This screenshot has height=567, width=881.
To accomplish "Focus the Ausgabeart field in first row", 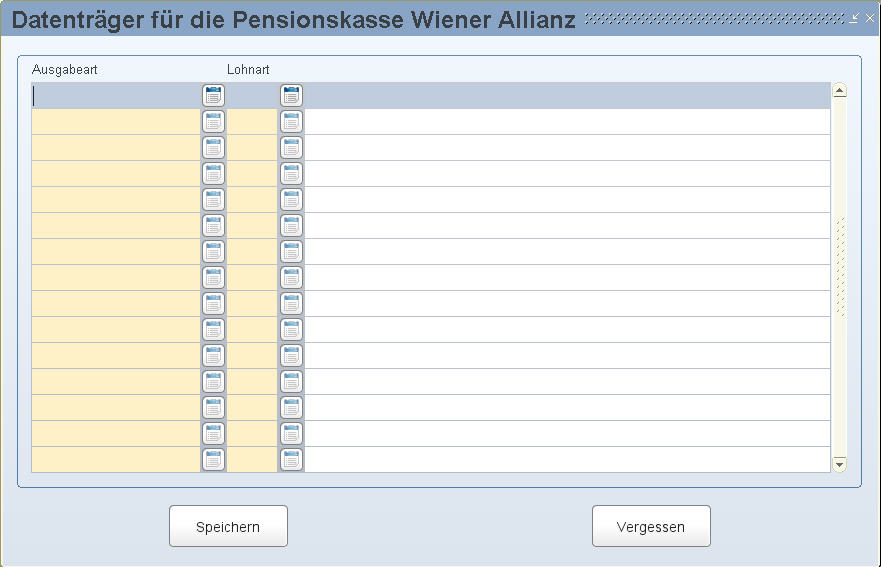I will click(116, 96).
